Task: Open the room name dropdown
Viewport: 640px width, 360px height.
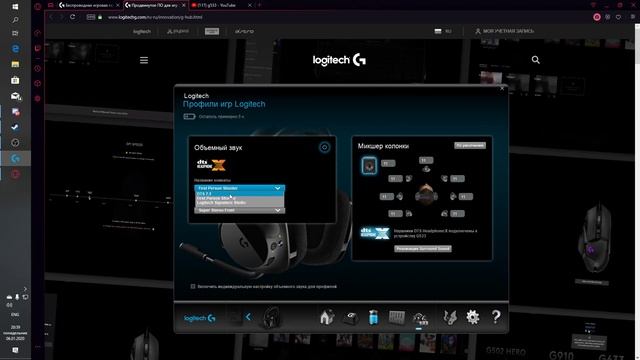Action: click(239, 188)
